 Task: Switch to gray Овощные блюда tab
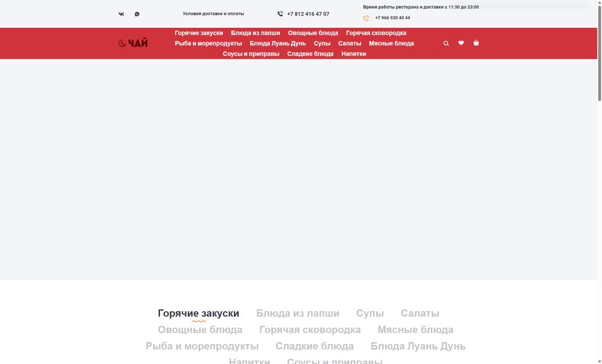point(200,330)
